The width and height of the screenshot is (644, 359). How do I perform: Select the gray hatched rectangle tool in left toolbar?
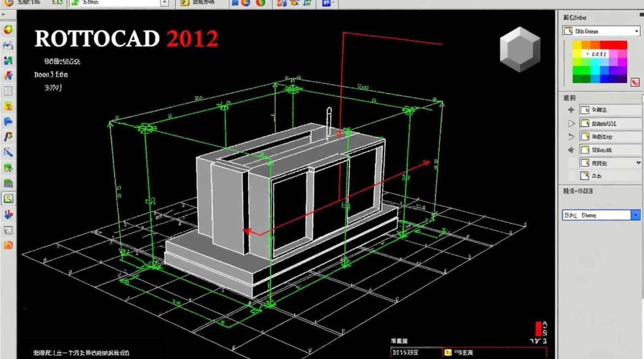pos(8,91)
